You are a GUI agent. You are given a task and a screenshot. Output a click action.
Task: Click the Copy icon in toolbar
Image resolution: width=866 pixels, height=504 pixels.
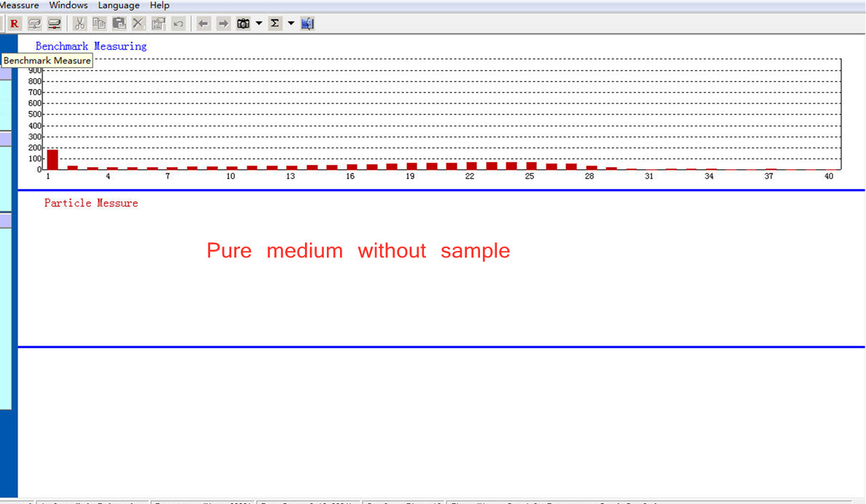point(99,23)
